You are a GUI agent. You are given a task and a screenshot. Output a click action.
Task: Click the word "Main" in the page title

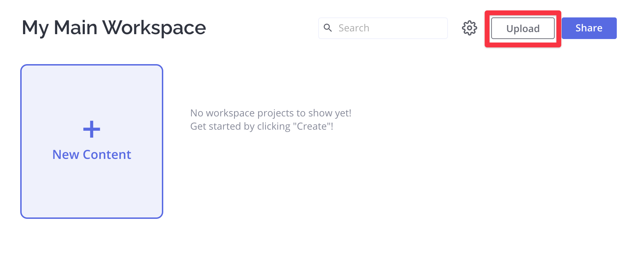[x=75, y=28]
